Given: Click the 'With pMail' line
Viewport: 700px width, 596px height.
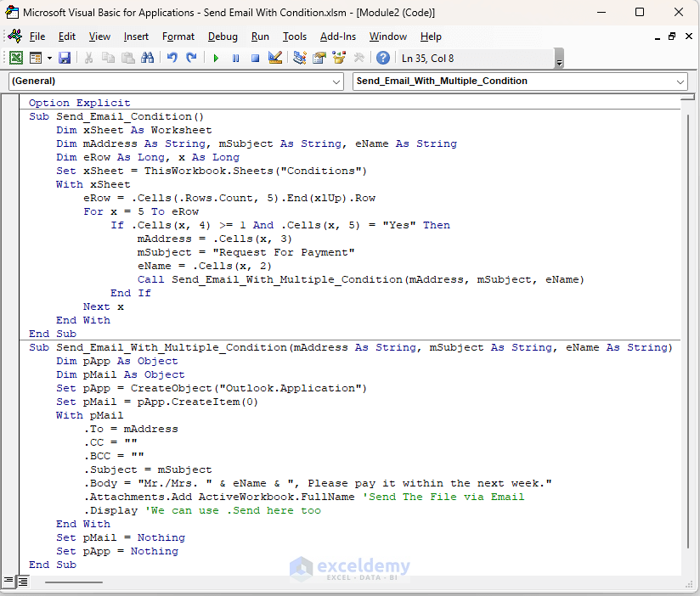Looking at the screenshot, I should 89,416.
